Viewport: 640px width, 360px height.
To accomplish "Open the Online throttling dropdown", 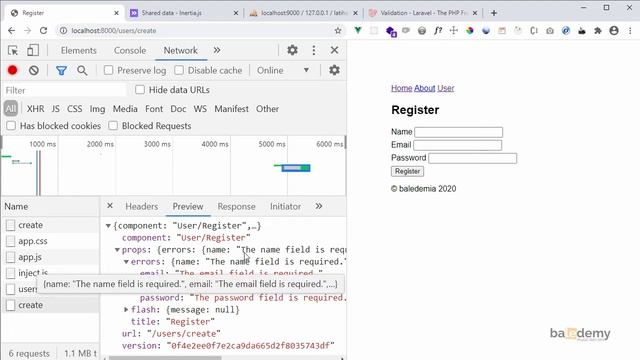I will pyautogui.click(x=282, y=70).
